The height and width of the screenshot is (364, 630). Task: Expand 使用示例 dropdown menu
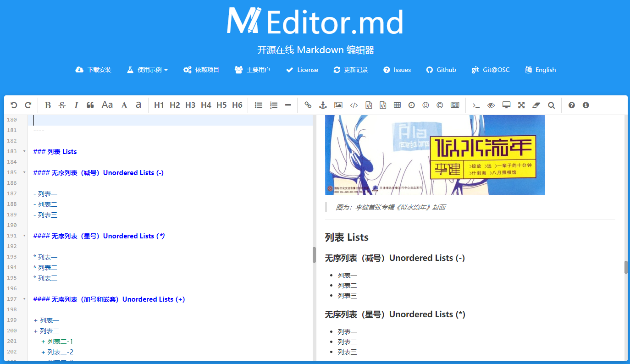(147, 70)
